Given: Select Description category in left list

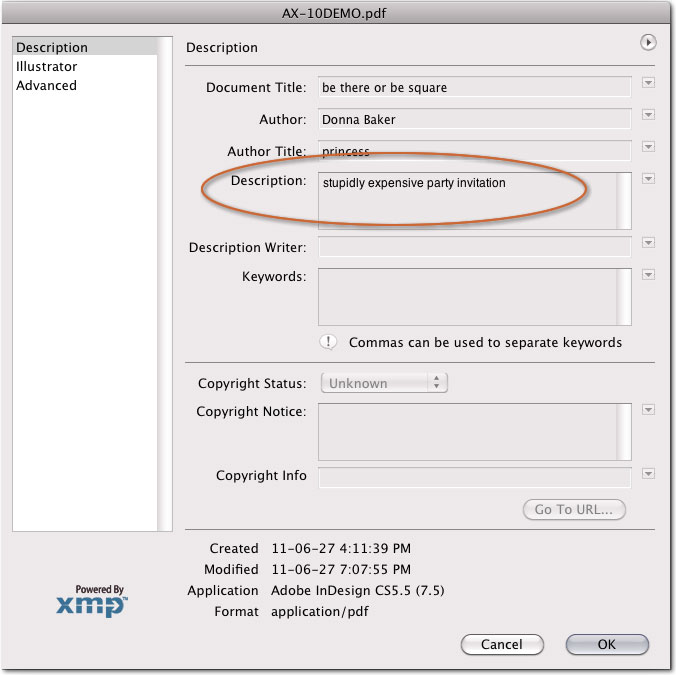Looking at the screenshot, I should [x=52, y=48].
